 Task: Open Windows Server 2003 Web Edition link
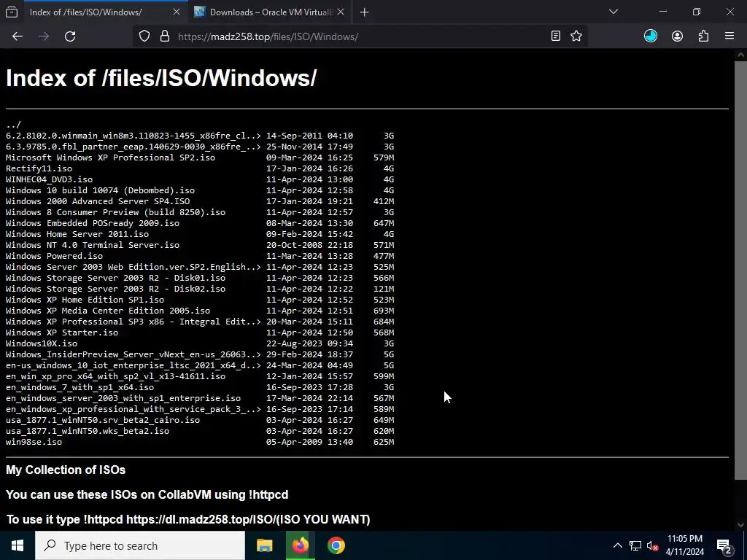(133, 267)
